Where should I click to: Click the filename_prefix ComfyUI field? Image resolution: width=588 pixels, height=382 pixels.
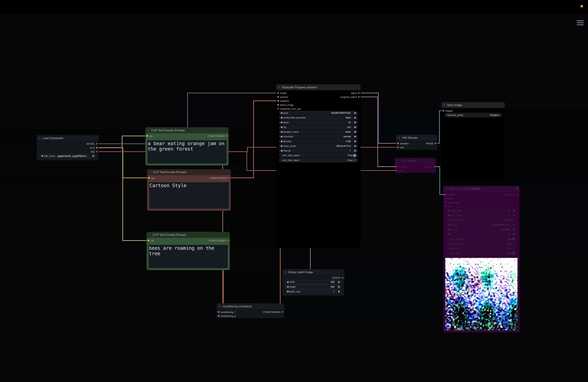473,115
